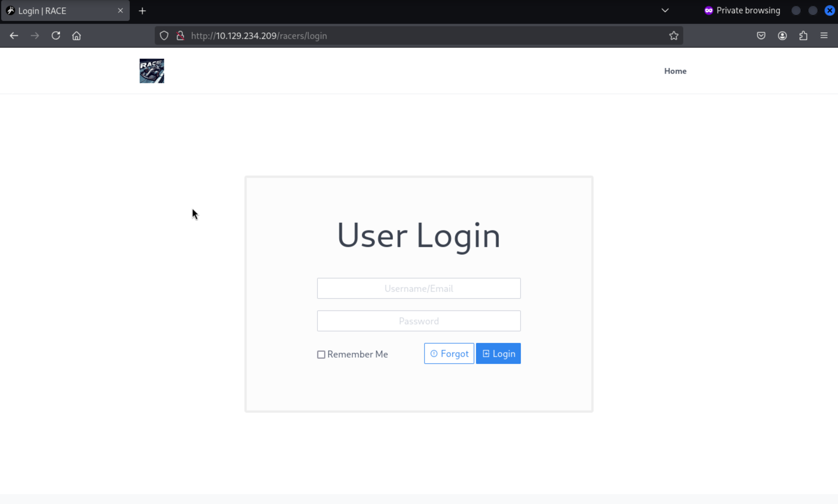Open Firefox hamburger application menu
Image resolution: width=838 pixels, height=504 pixels.
[824, 36]
